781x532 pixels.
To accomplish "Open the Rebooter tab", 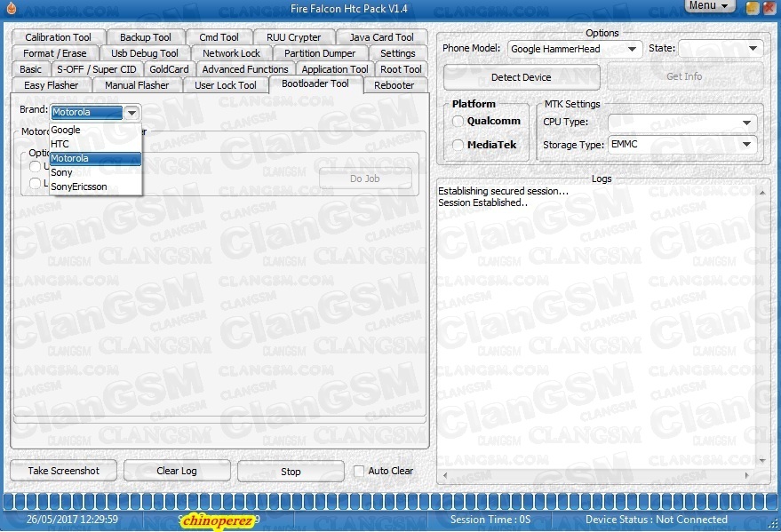I will pos(394,85).
